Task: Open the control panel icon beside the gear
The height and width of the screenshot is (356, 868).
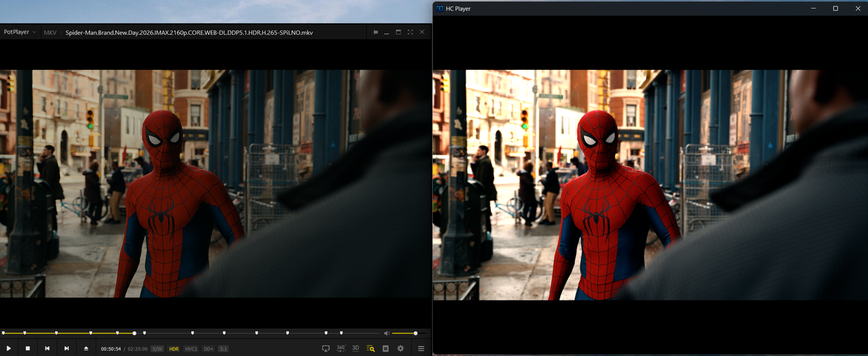Action: pyautogui.click(x=385, y=349)
